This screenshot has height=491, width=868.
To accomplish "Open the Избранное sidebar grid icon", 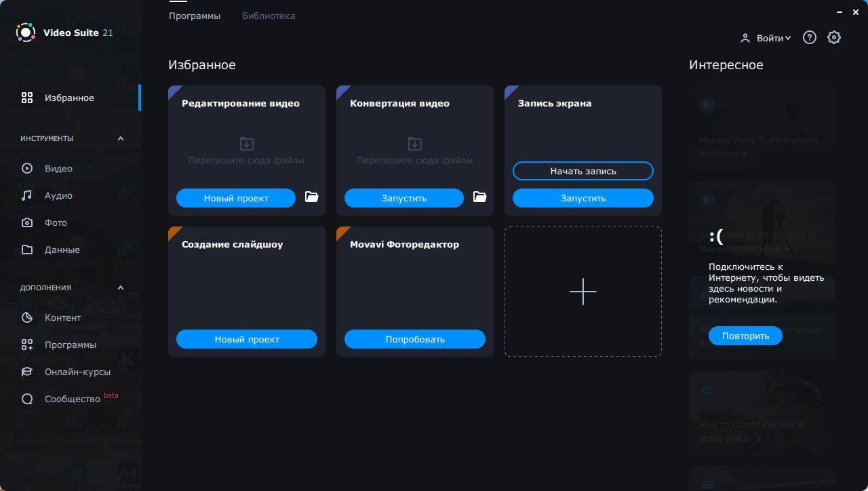I will 27,98.
